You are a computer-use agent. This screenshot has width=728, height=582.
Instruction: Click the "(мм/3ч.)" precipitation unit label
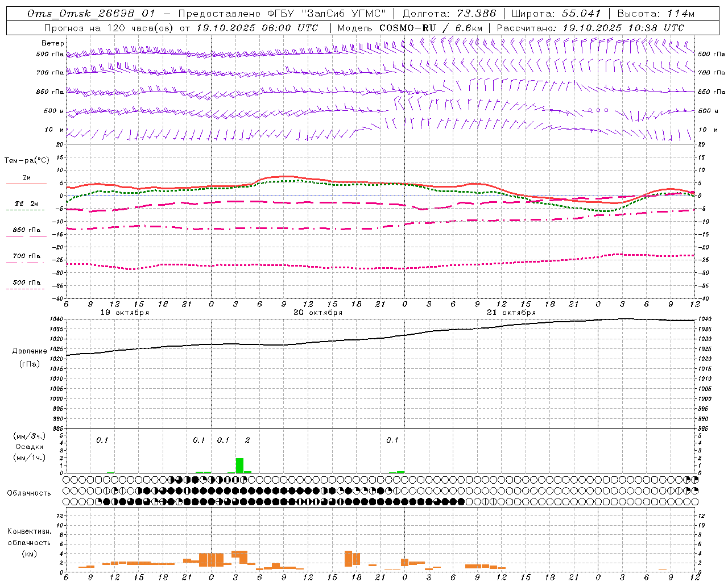(30, 436)
